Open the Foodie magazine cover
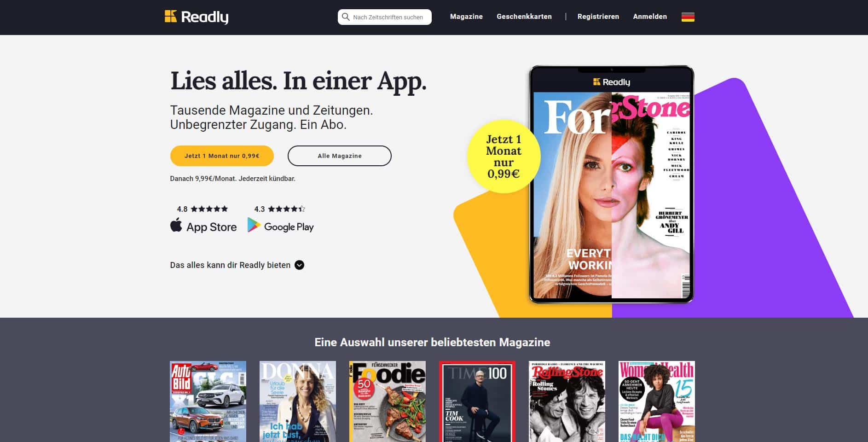 [388, 401]
